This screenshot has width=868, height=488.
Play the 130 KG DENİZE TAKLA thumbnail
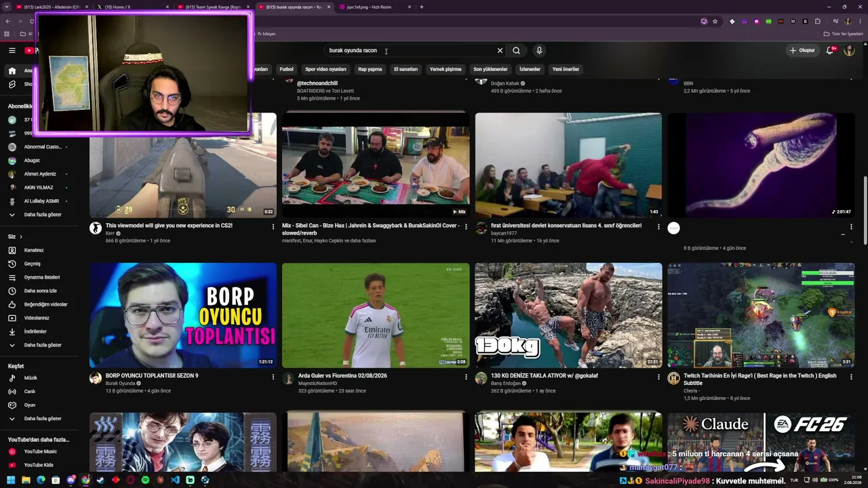568,315
